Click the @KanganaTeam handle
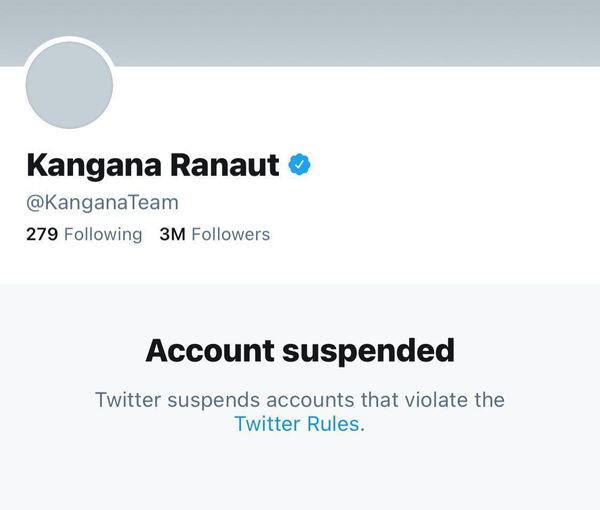 click(x=102, y=202)
